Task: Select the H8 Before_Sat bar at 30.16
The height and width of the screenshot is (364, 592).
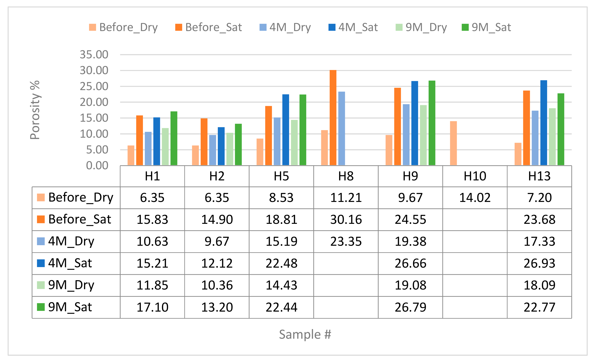Action: pos(333,118)
